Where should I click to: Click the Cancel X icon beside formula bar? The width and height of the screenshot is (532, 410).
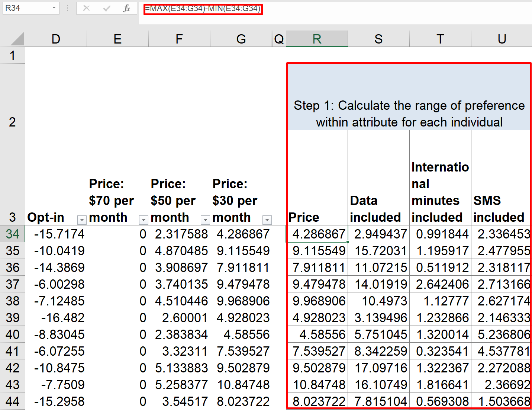pyautogui.click(x=86, y=8)
